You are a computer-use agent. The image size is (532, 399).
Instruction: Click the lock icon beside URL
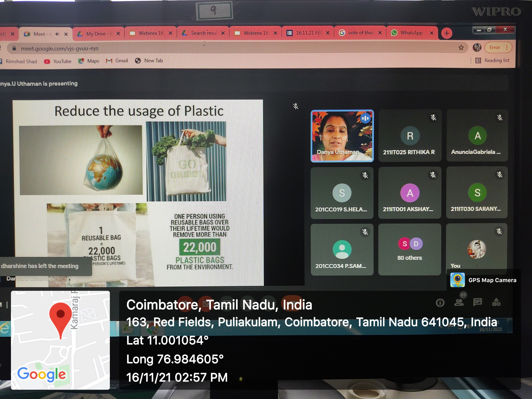click(14, 48)
